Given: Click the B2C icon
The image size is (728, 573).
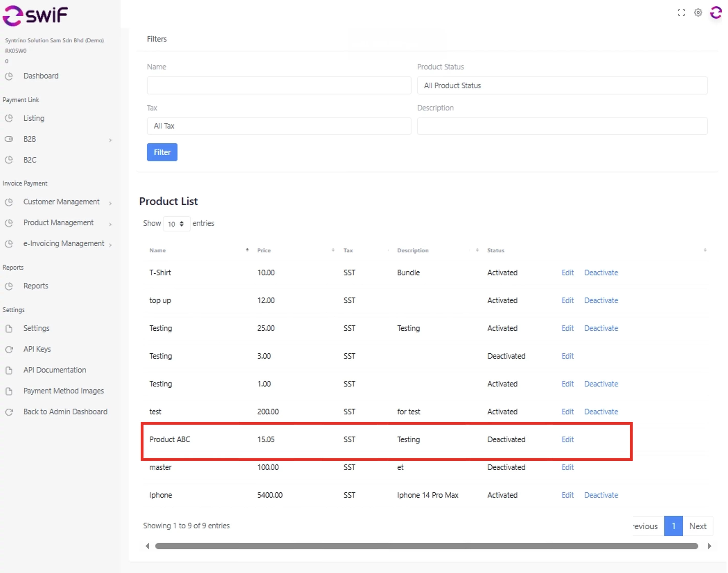Looking at the screenshot, I should tap(9, 160).
